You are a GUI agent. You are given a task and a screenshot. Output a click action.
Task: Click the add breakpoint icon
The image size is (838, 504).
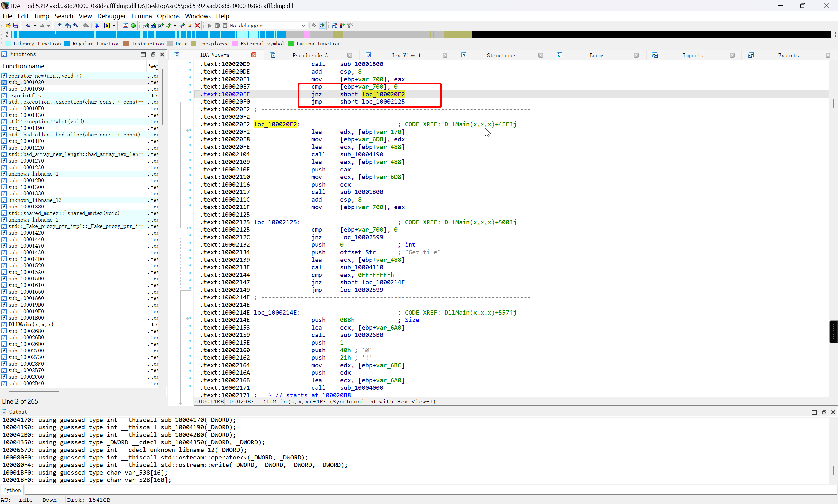point(342,26)
